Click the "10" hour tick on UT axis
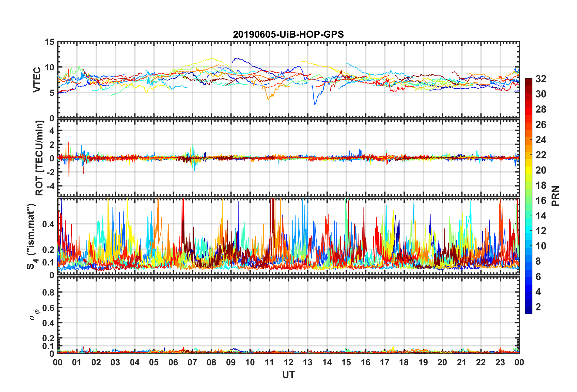The image size is (577, 392). coord(250,363)
